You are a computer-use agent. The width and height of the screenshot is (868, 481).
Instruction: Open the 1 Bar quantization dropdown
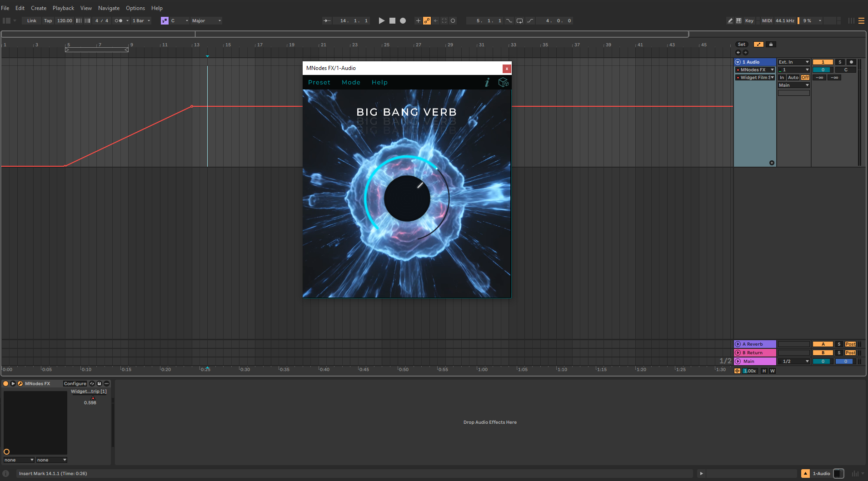pyautogui.click(x=141, y=21)
